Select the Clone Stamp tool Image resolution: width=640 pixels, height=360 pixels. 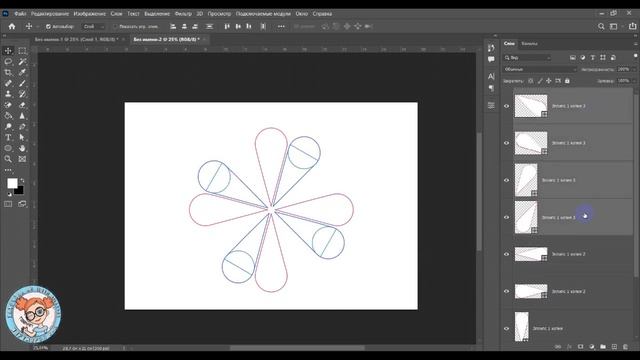[8, 94]
